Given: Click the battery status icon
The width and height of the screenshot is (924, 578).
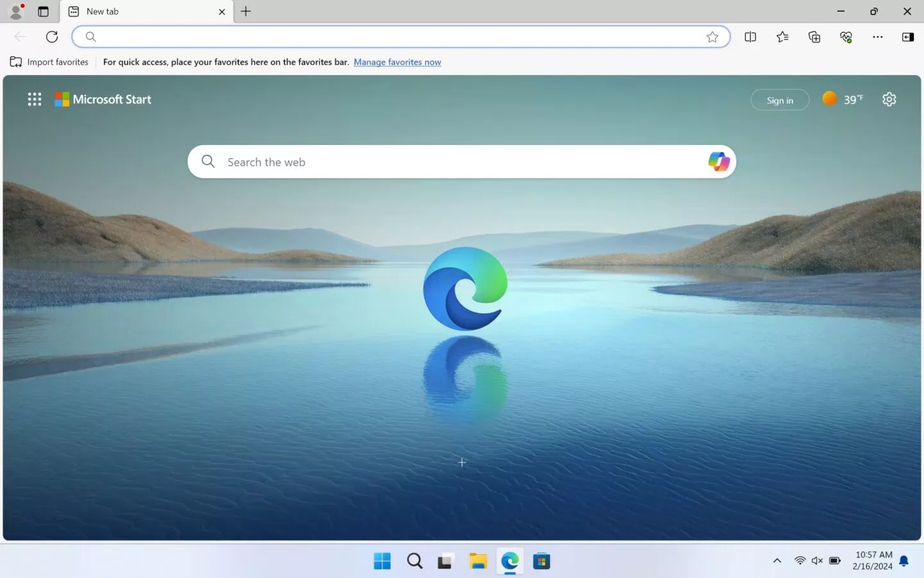Looking at the screenshot, I should point(835,561).
